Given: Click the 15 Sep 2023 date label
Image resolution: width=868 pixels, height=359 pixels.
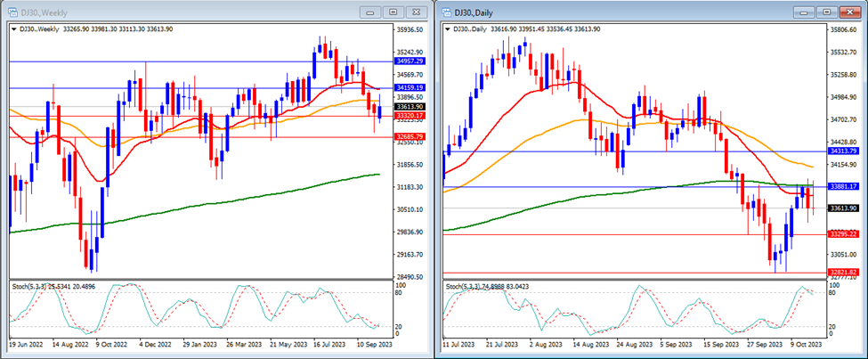Looking at the screenshot, I should click(x=722, y=344).
